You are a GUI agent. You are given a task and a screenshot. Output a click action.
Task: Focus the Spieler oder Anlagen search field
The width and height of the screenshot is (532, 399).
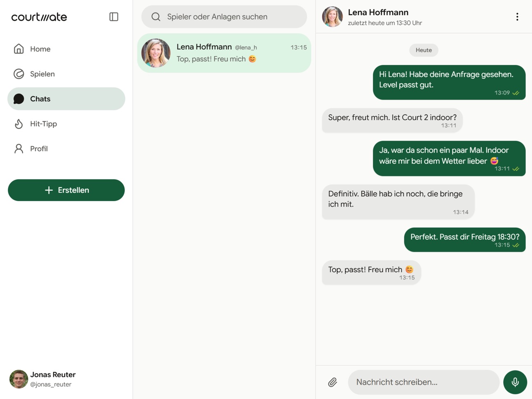click(x=224, y=17)
